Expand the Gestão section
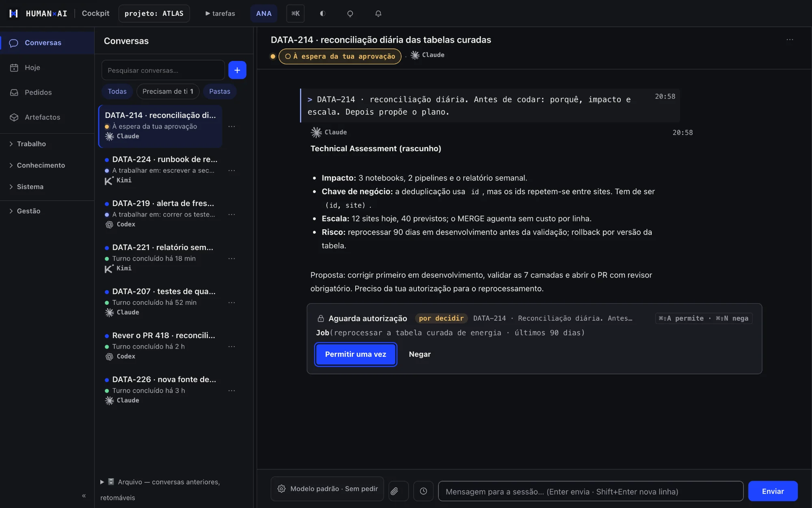812x508 pixels. 47,211
